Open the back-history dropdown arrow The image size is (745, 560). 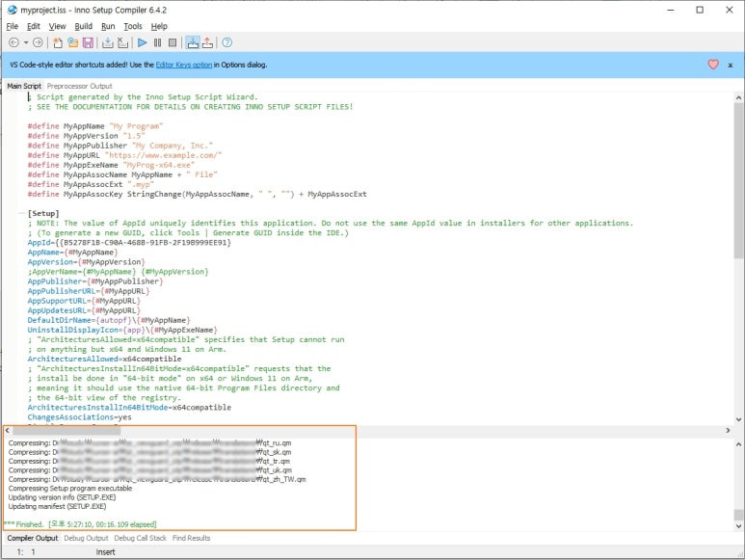(x=26, y=42)
